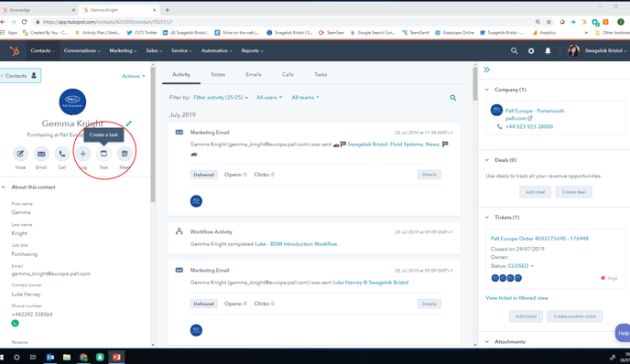Click the Add deal button
630x364 pixels.
pyautogui.click(x=535, y=192)
